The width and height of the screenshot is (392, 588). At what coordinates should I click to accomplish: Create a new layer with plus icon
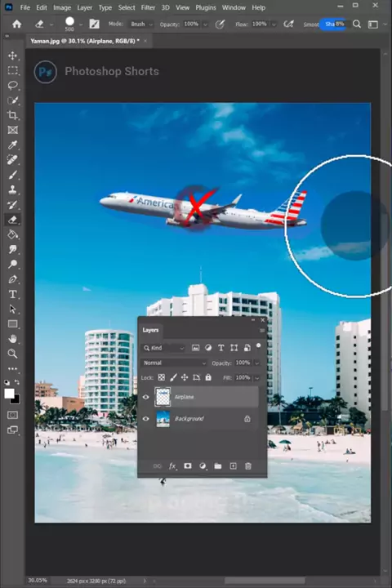tap(233, 466)
